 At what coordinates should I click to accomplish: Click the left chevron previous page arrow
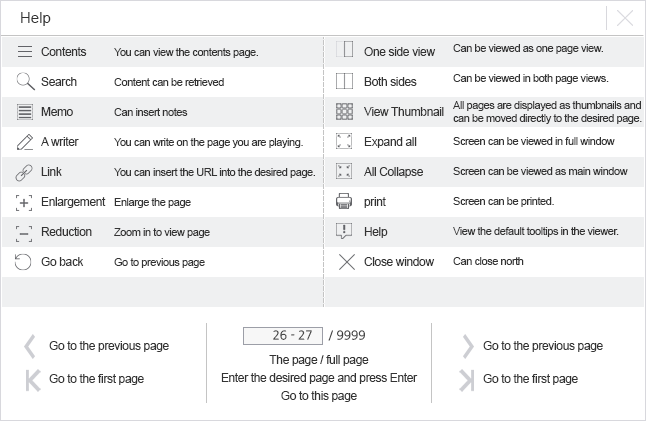click(30, 346)
